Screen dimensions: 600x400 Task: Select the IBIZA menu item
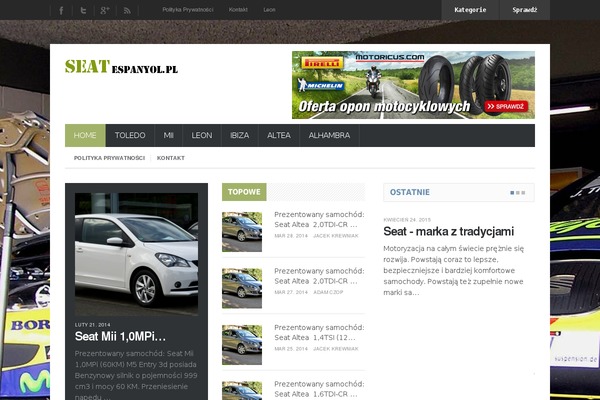coord(240,135)
